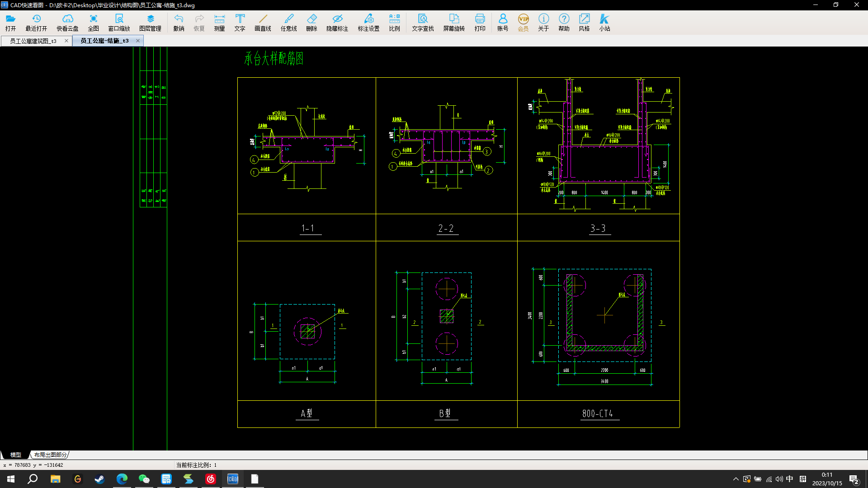Close the 员工公寓-结施_t3 tab
Screen dimensions: 868x488
[138, 41]
